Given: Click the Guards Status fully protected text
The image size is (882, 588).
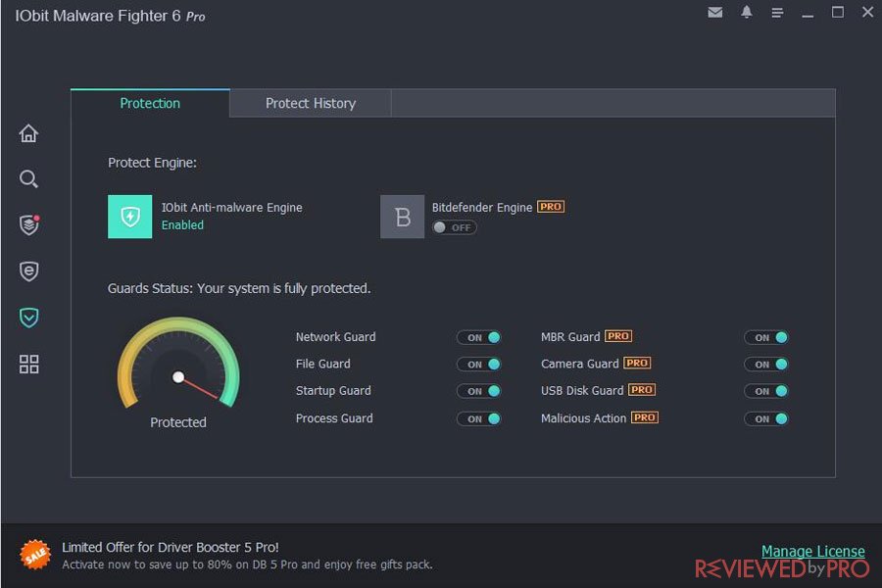Looking at the screenshot, I should pos(239,288).
